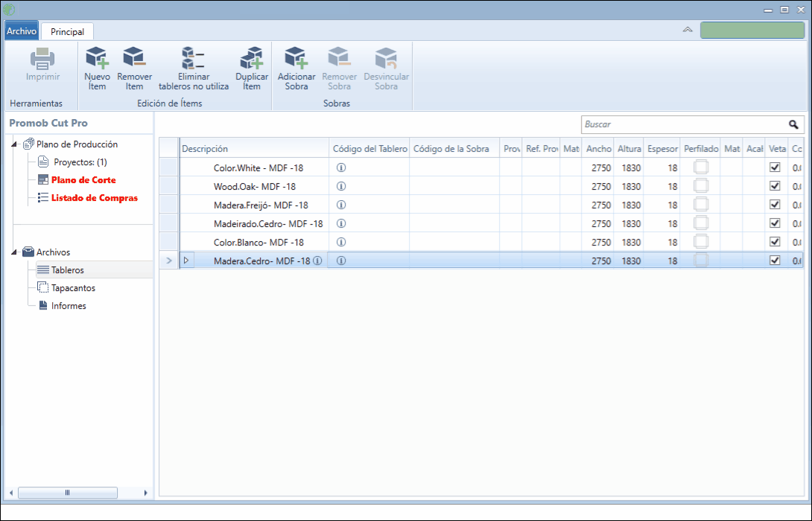The width and height of the screenshot is (812, 521).
Task: Toggle the Veta checkbox for Color.White
Action: coord(775,167)
